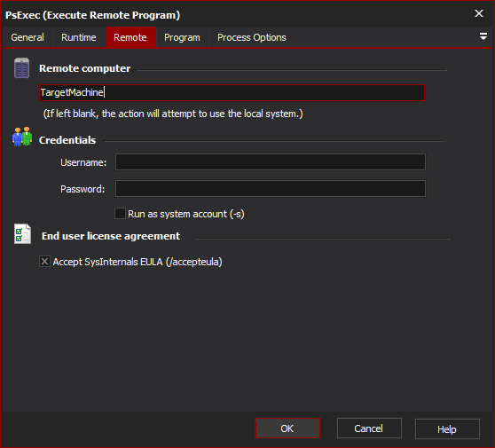Open the Runtime tab

coord(79,37)
